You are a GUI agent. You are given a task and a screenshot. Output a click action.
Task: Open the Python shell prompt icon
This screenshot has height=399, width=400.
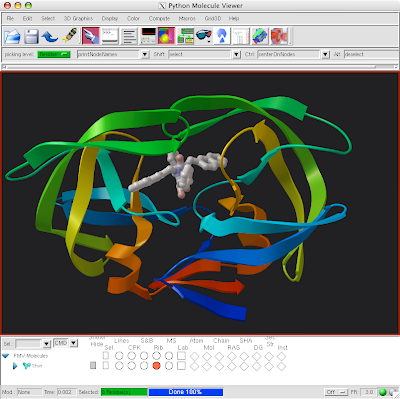tap(110, 36)
